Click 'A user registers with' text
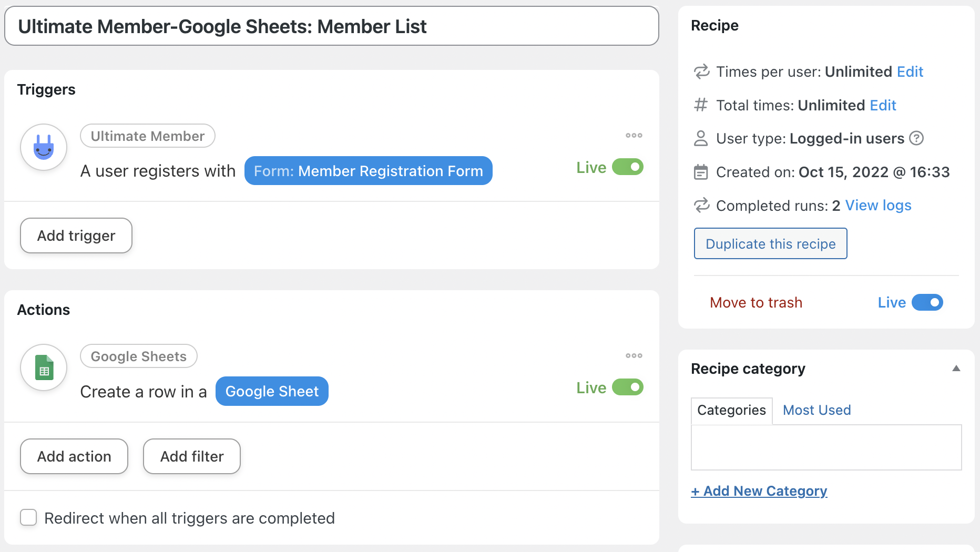The image size is (980, 552). 158,171
